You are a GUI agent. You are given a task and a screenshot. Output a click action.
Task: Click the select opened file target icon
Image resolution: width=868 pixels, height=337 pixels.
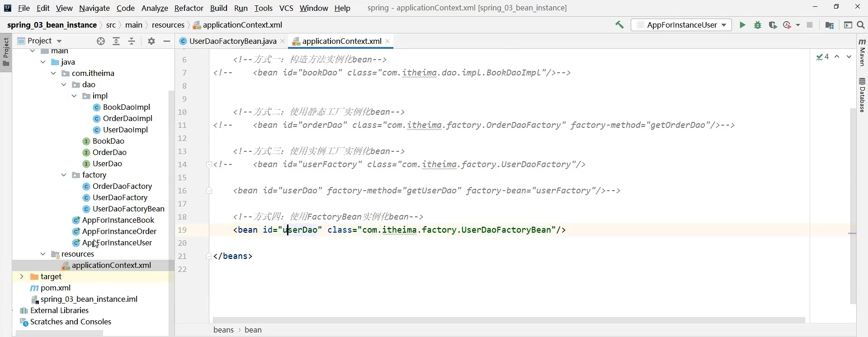tap(101, 41)
